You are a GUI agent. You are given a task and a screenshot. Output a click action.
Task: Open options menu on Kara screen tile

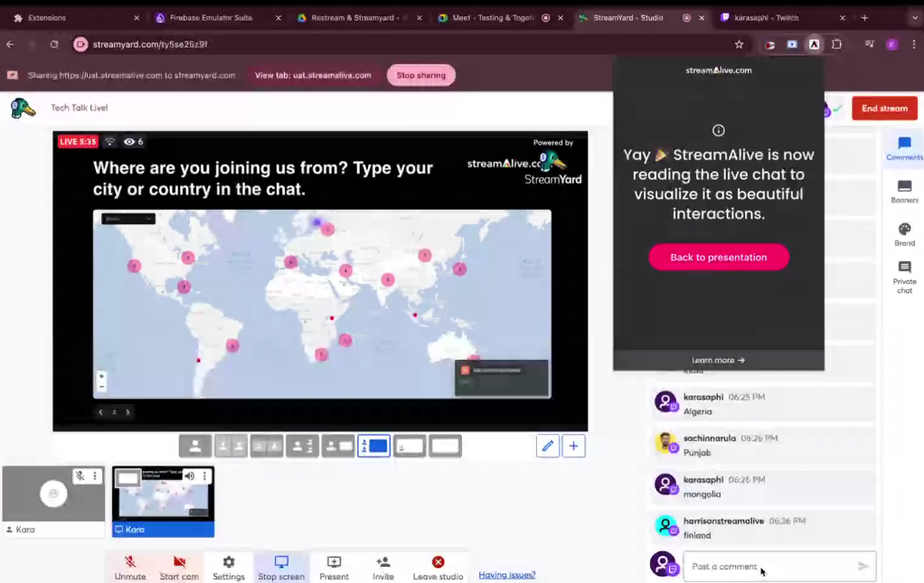point(204,475)
